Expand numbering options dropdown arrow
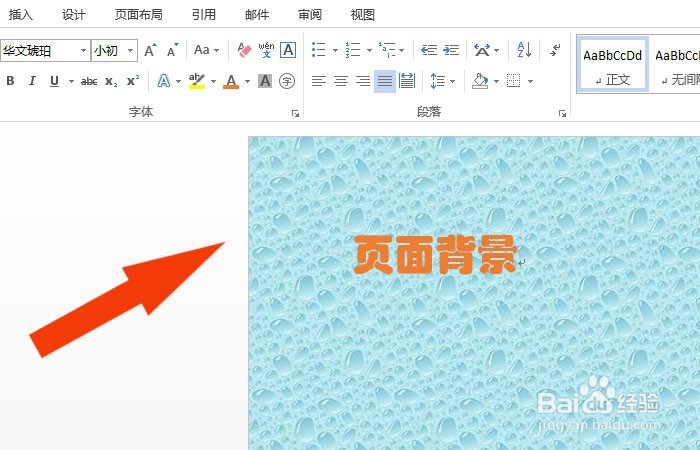 [369, 50]
